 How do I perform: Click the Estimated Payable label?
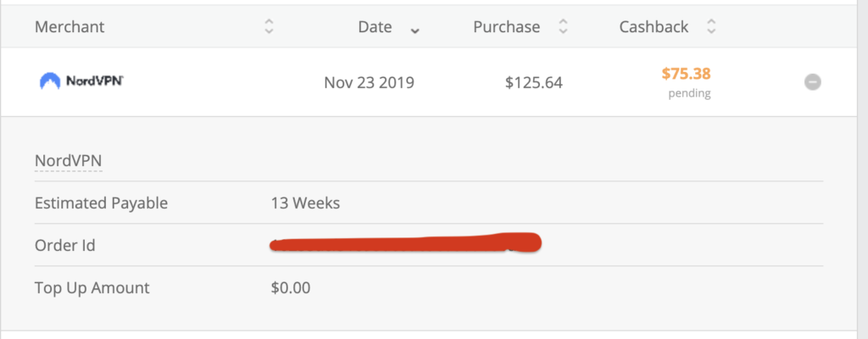coord(101,203)
